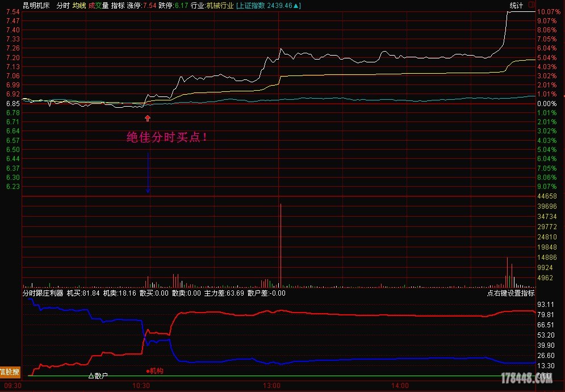Click the 信股搜 button
The width and height of the screenshot is (565, 392).
pyautogui.click(x=10, y=372)
